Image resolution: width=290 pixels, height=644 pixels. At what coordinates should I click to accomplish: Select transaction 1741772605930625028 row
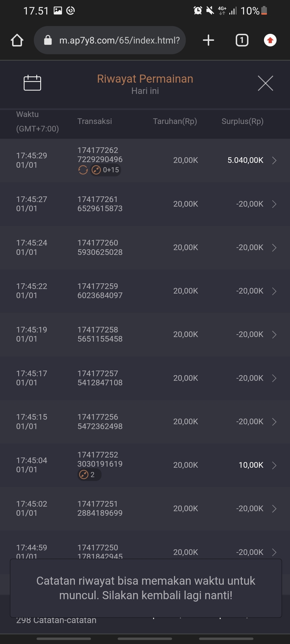[x=100, y=247]
